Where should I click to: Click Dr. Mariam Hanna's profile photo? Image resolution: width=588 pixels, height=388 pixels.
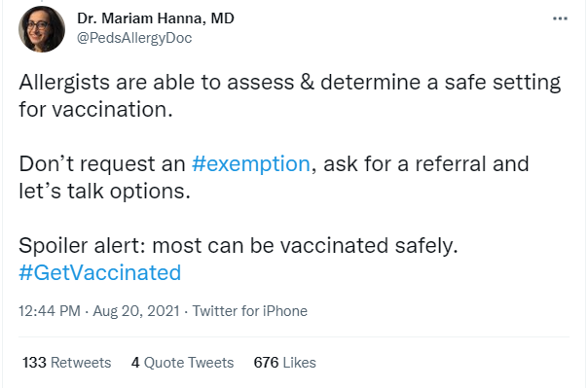[x=42, y=29]
